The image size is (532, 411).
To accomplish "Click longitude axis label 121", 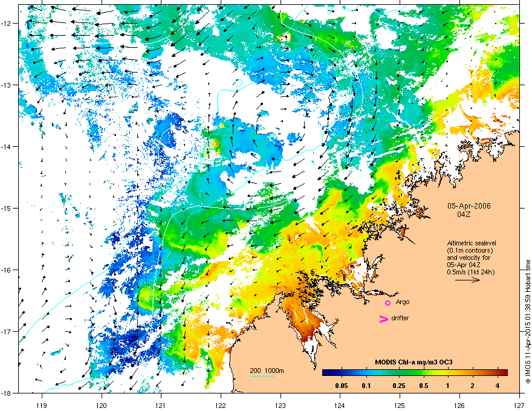I will pos(161,406).
